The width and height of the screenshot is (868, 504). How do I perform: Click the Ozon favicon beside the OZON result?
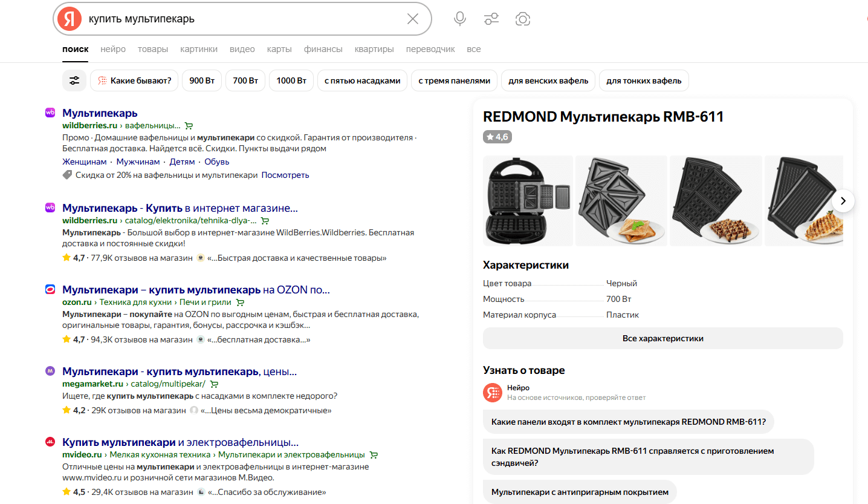[50, 289]
